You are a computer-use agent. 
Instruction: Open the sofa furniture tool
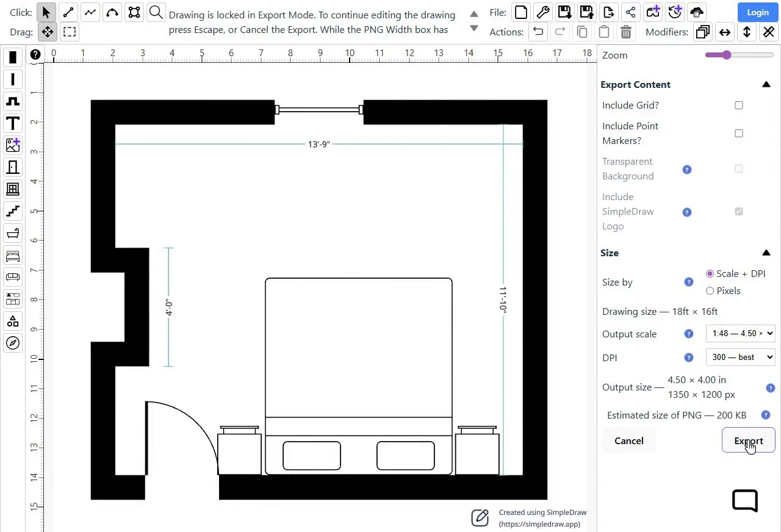coord(13,277)
